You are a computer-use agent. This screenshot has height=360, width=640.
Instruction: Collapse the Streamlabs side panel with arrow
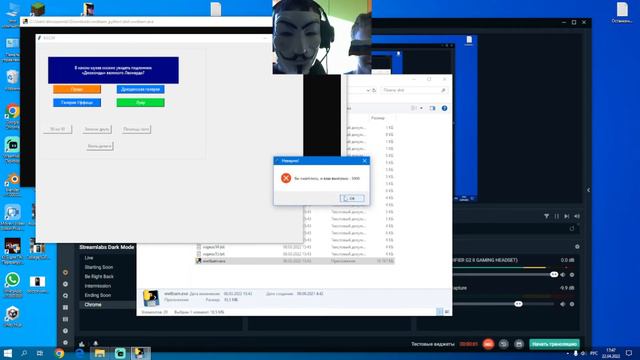(588, 190)
